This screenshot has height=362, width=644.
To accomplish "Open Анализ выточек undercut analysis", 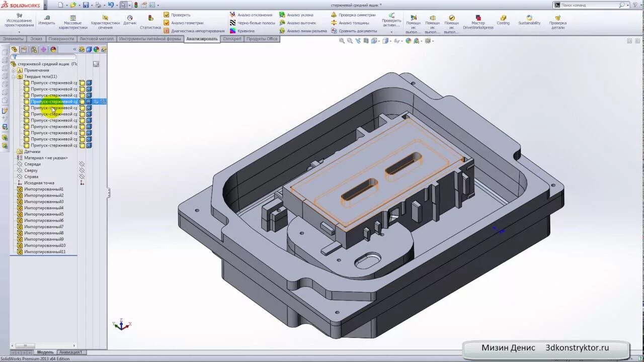I will 298,23.
